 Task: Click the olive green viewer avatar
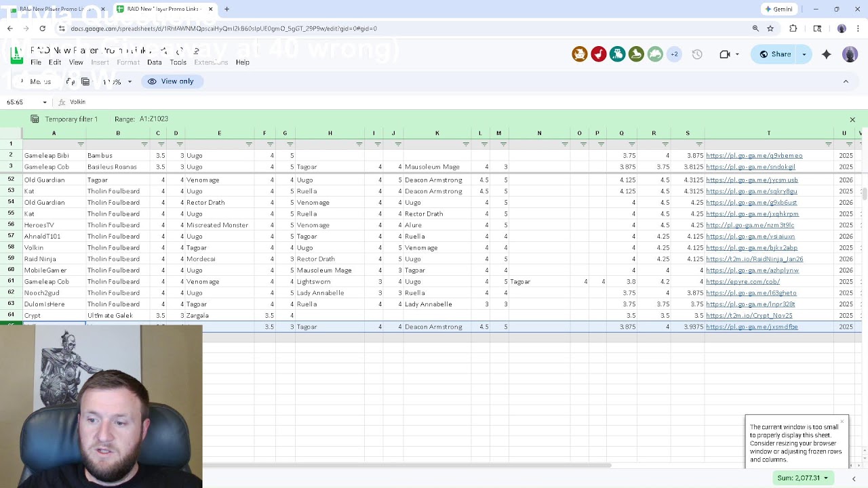point(636,54)
